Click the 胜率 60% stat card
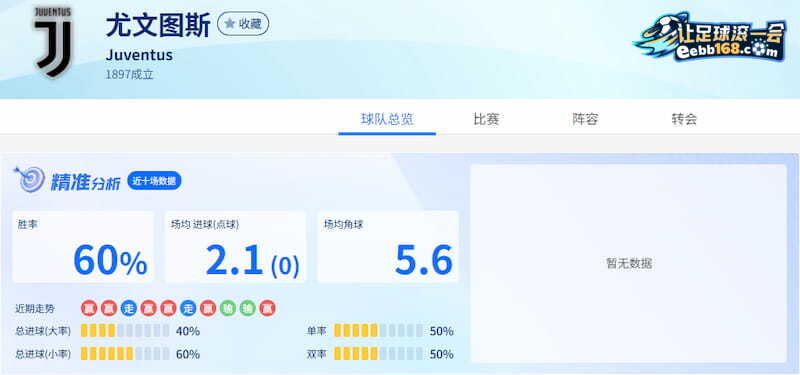The height and width of the screenshot is (375, 800). tap(83, 247)
